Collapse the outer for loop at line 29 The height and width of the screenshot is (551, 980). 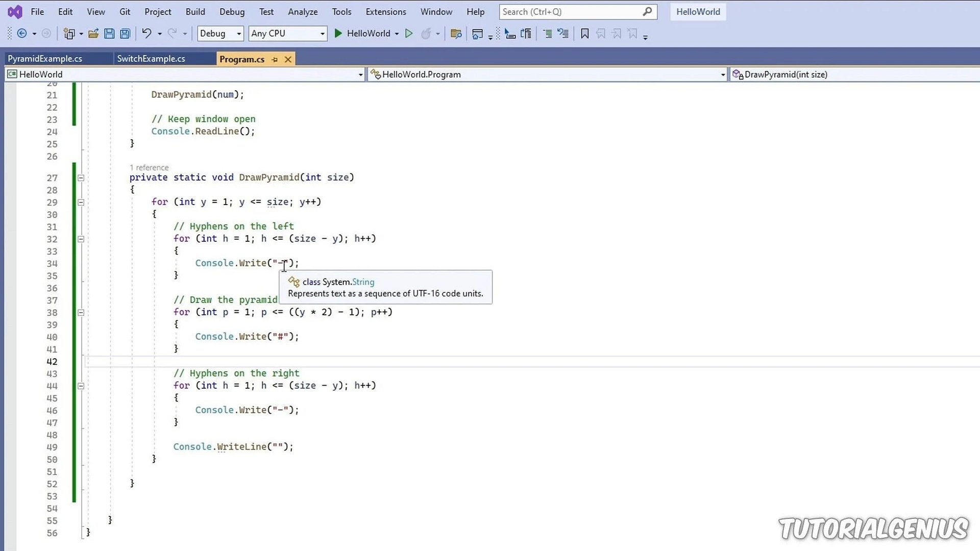tap(81, 203)
